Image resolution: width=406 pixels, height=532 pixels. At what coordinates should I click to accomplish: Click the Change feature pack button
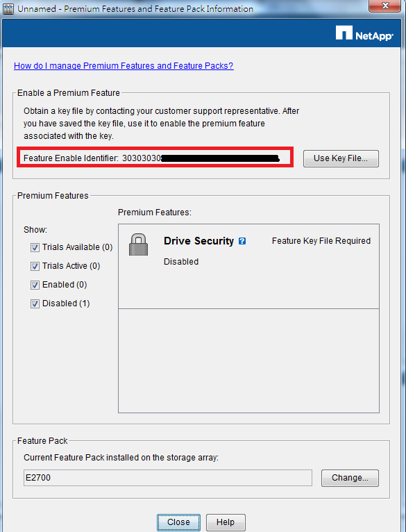click(x=350, y=478)
